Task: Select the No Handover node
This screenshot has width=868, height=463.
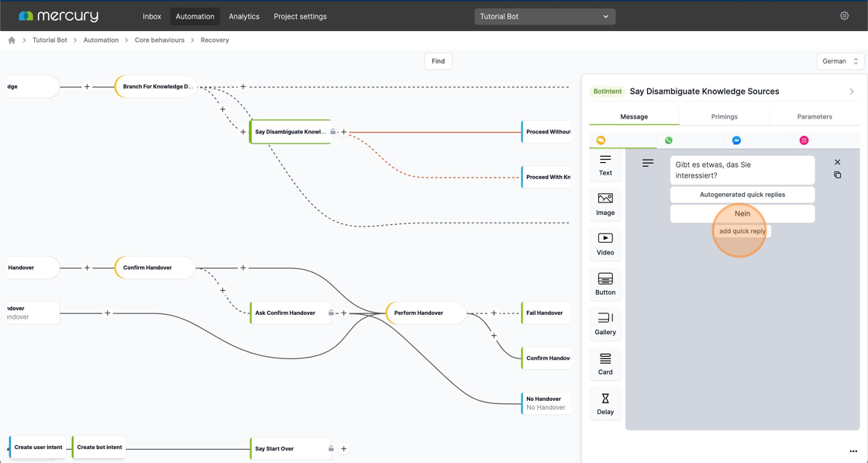Action: (546, 403)
